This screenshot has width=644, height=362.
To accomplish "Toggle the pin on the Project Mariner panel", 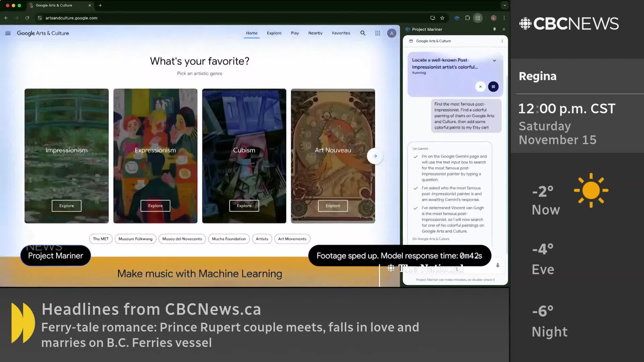I will tap(494, 29).
